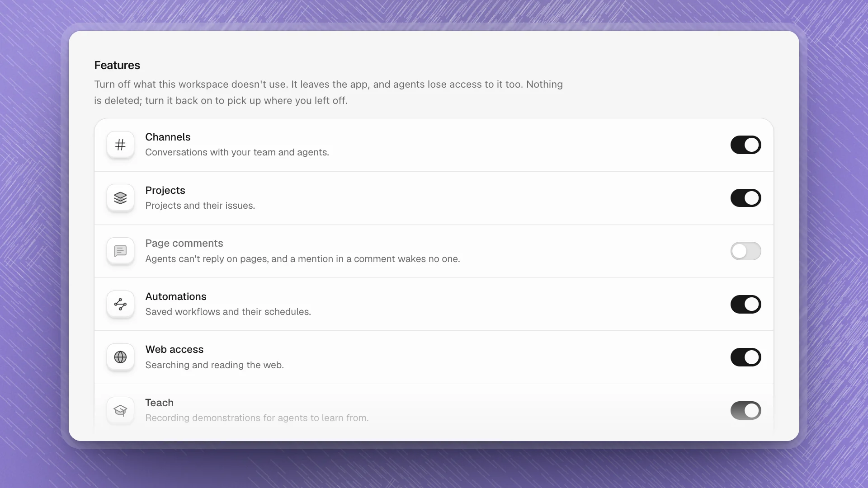
Task: Click the 'Teach' row title
Action: tap(159, 403)
